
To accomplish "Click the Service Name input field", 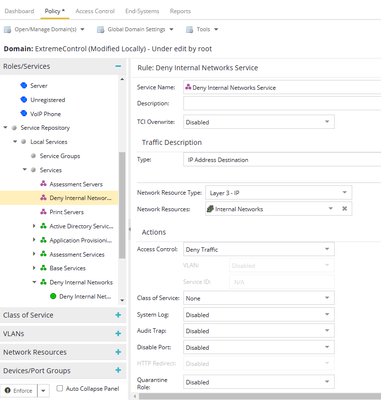I will pyautogui.click(x=282, y=87).
